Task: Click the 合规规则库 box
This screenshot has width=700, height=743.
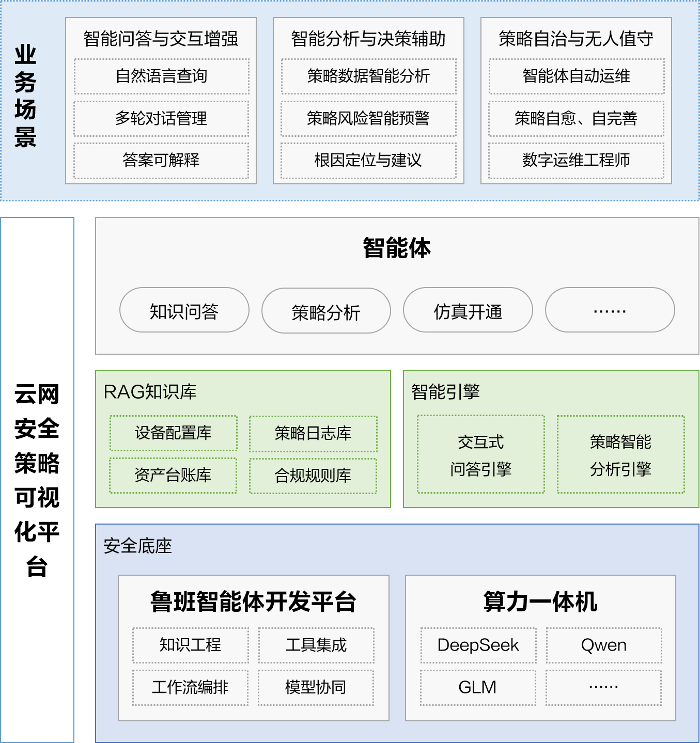Action: tap(313, 476)
